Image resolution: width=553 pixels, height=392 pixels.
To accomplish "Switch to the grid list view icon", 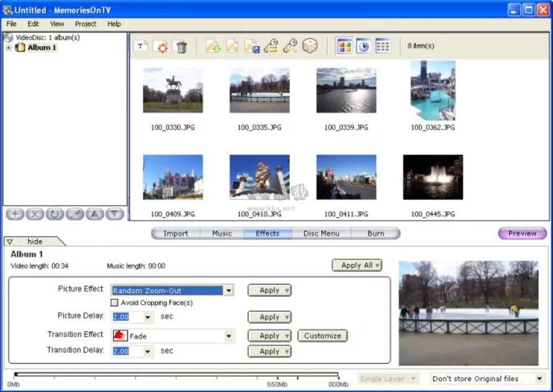I will point(383,46).
